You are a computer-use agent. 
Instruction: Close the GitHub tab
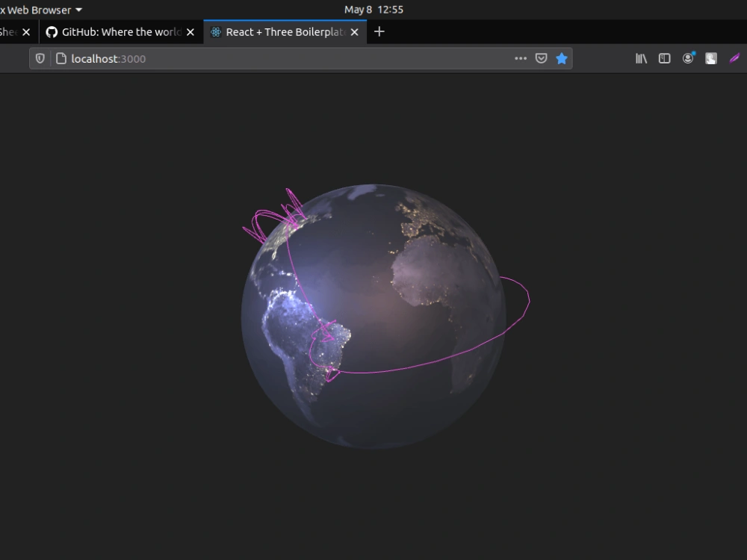(190, 32)
